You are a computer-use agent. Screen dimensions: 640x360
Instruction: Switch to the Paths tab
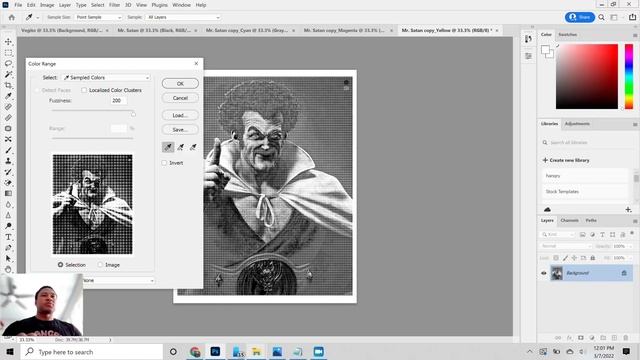click(x=591, y=220)
